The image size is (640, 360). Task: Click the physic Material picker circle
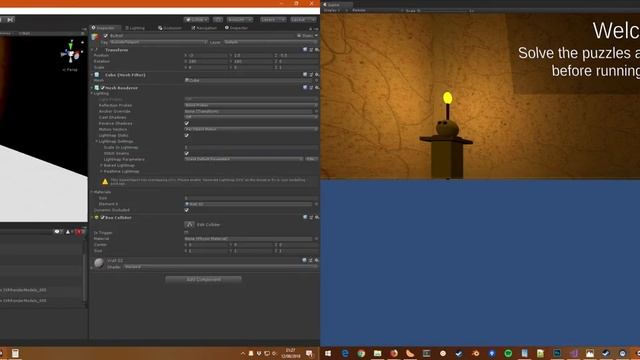[316, 238]
